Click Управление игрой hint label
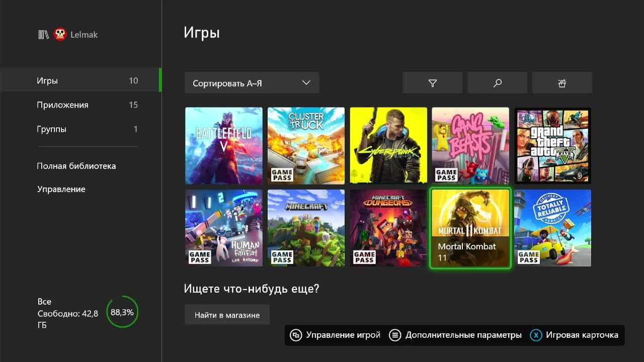The height and width of the screenshot is (362, 644). pos(343,335)
